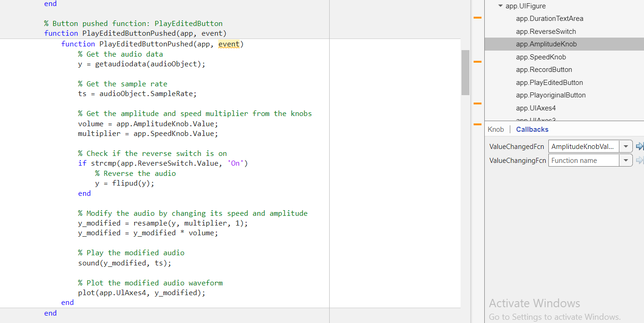The image size is (644, 323).
Task: Click the bottom orange code warning marker
Action: (477, 124)
